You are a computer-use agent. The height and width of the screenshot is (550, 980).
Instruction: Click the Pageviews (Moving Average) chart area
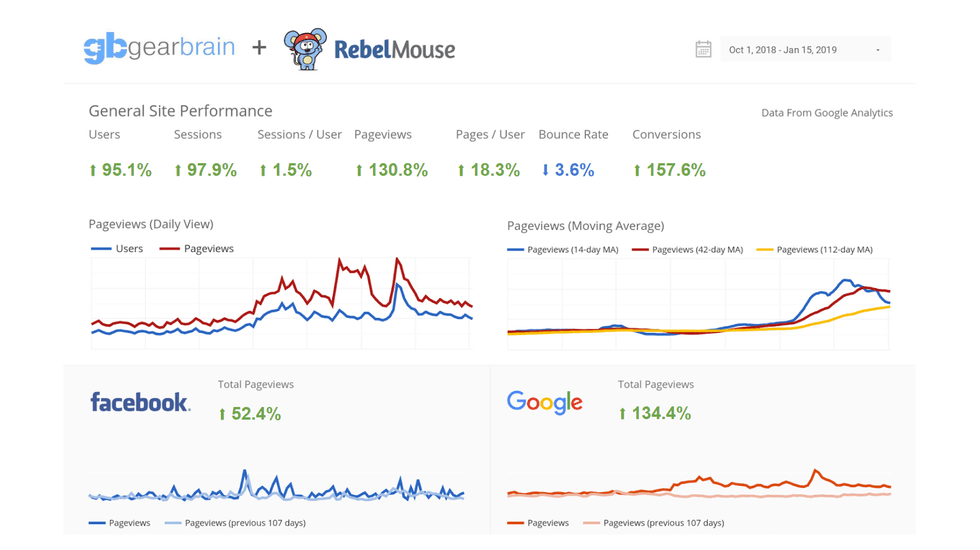click(x=698, y=305)
